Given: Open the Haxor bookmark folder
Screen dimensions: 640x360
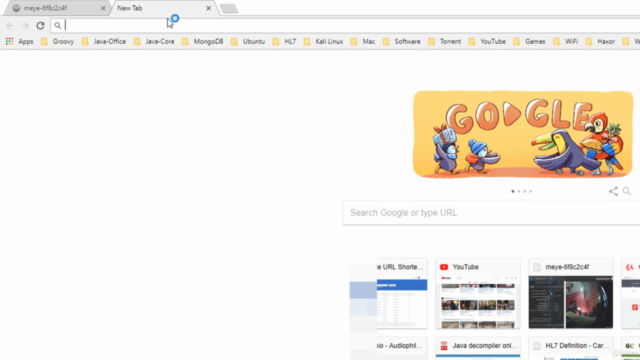Looking at the screenshot, I should 600,42.
